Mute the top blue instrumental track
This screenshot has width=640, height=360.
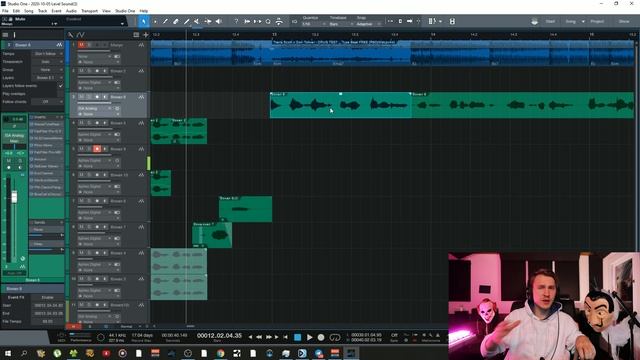(x=81, y=45)
